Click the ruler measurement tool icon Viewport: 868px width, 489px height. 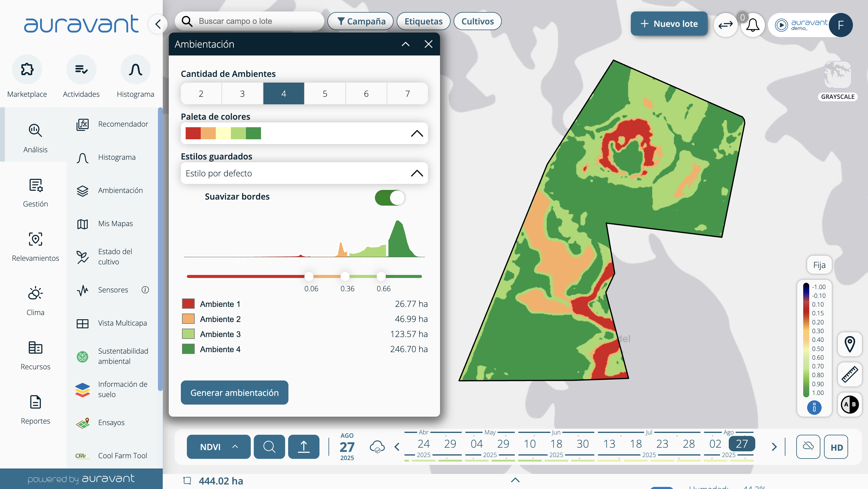pos(850,374)
